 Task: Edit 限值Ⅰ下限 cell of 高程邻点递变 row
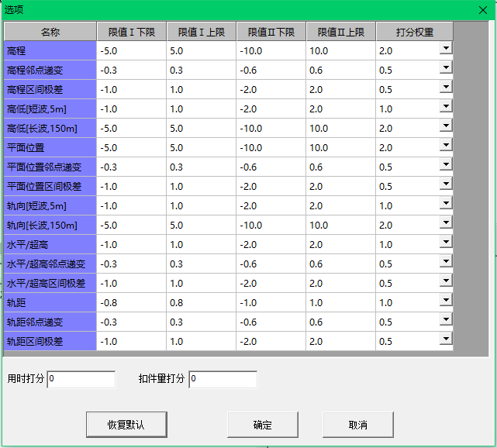tap(132, 70)
